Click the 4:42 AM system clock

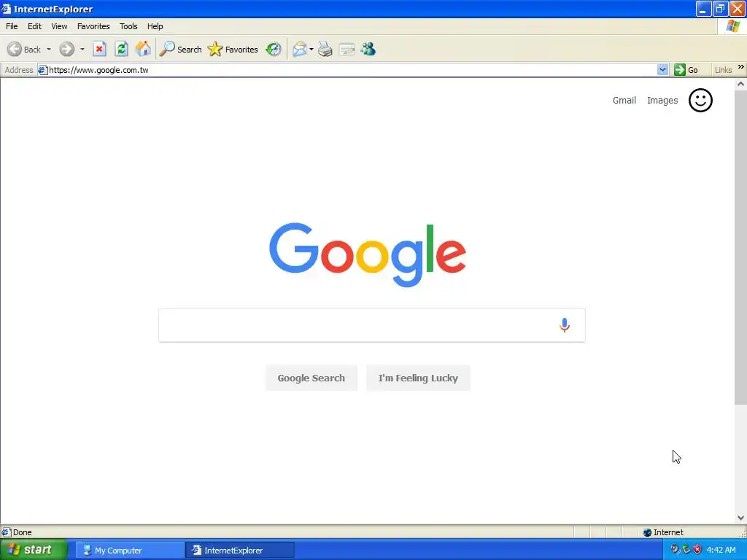point(721,550)
